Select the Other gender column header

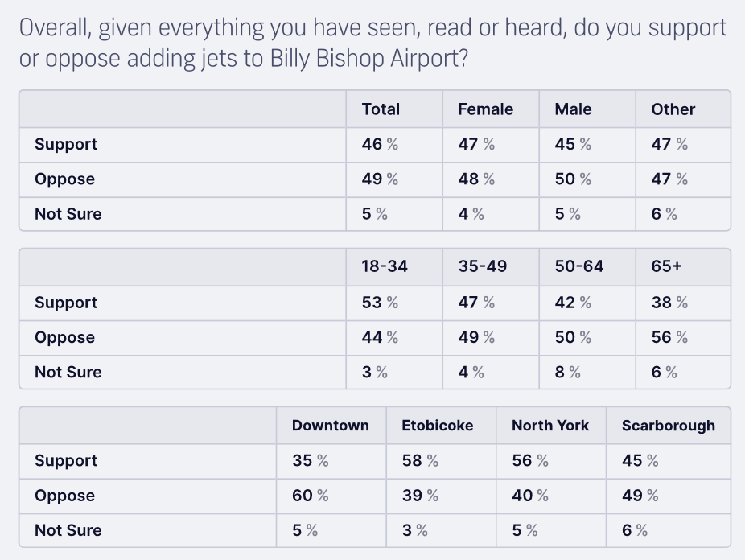pyautogui.click(x=673, y=109)
